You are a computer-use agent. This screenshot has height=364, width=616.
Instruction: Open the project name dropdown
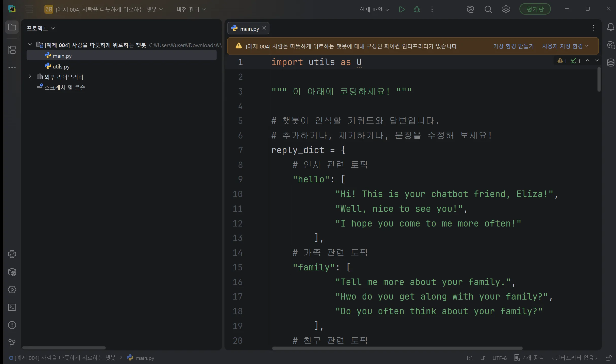click(104, 10)
